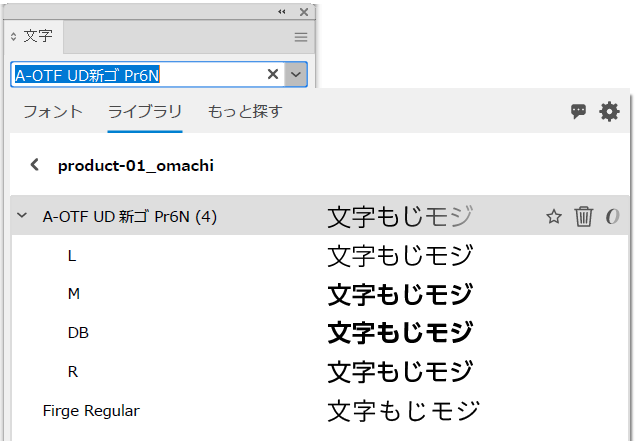639x441 pixels.
Task: Open the もっと探す tab
Action: (245, 111)
